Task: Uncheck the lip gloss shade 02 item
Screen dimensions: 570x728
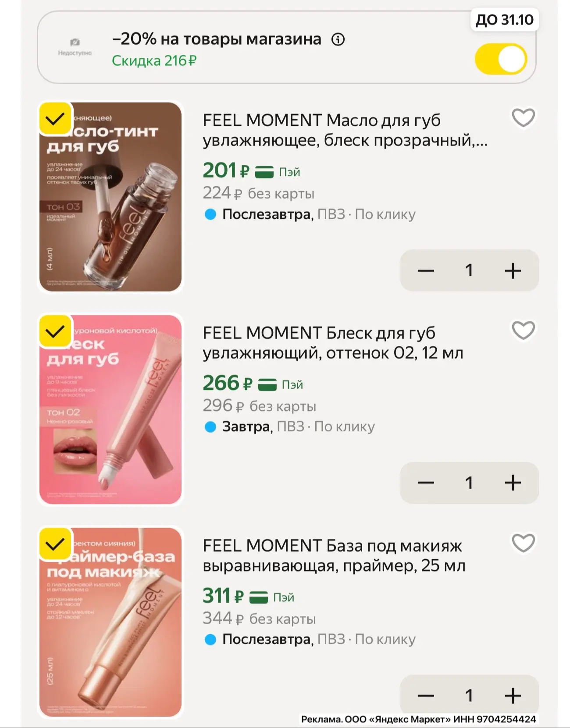Action: click(55, 331)
